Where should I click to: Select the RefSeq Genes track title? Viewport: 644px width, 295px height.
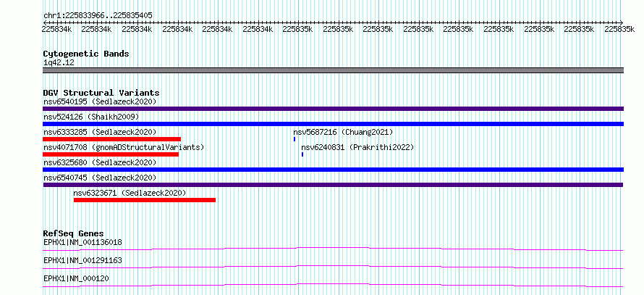73,233
